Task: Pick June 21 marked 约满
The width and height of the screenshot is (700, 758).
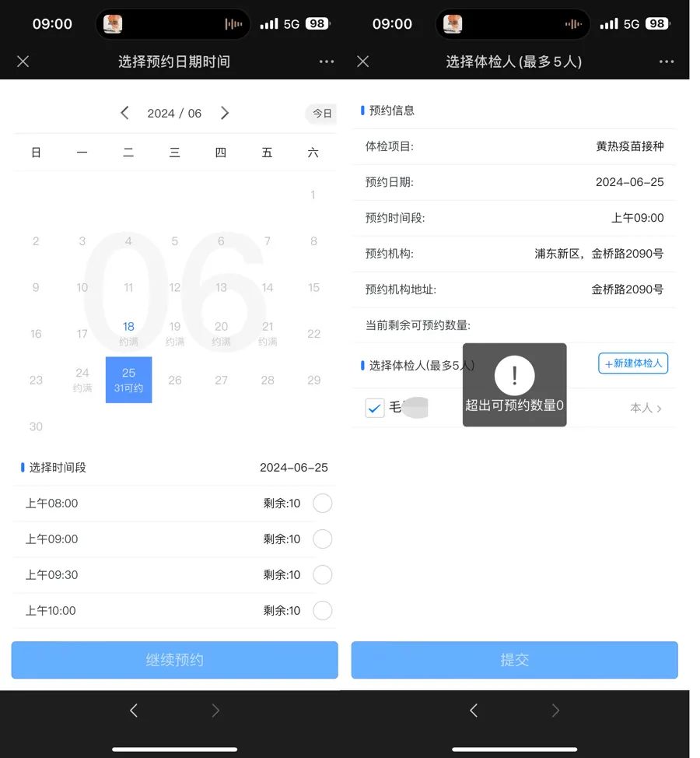Action: pyautogui.click(x=268, y=334)
